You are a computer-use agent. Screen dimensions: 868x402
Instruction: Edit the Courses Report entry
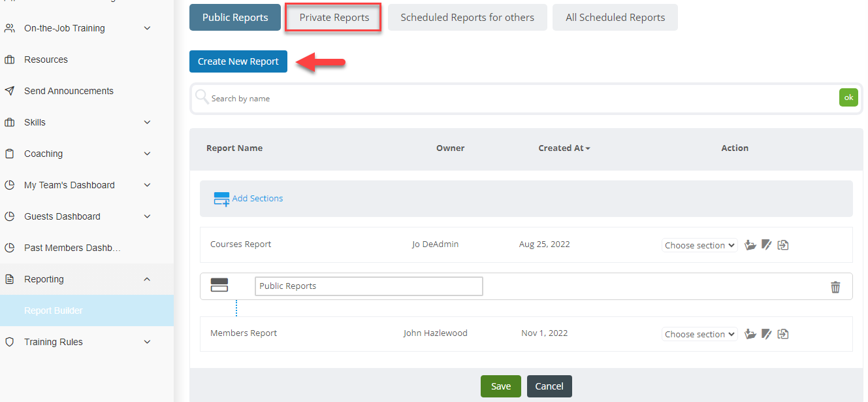click(766, 244)
